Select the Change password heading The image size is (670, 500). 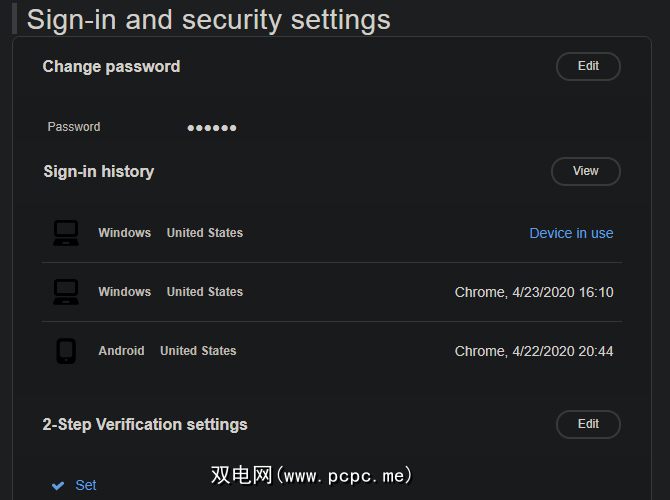coord(111,67)
